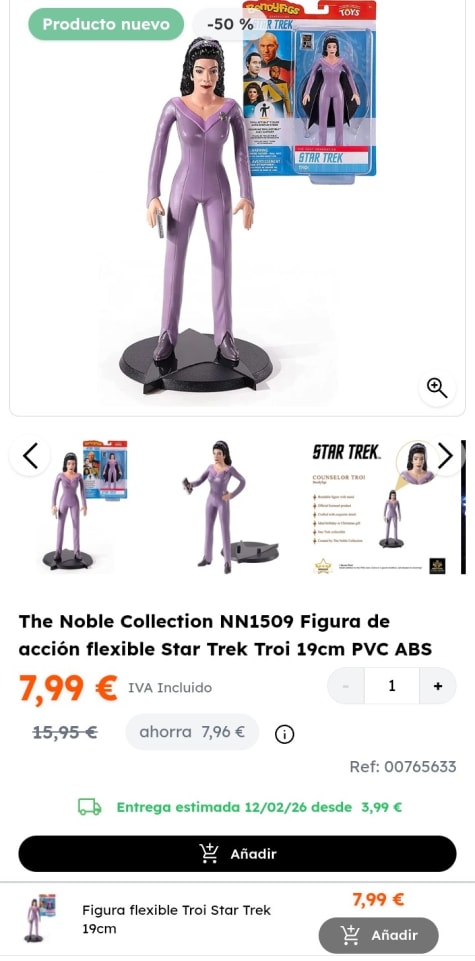The width and height of the screenshot is (475, 961).
Task: Click the magnifier zoom icon on product image
Action: tap(437, 388)
